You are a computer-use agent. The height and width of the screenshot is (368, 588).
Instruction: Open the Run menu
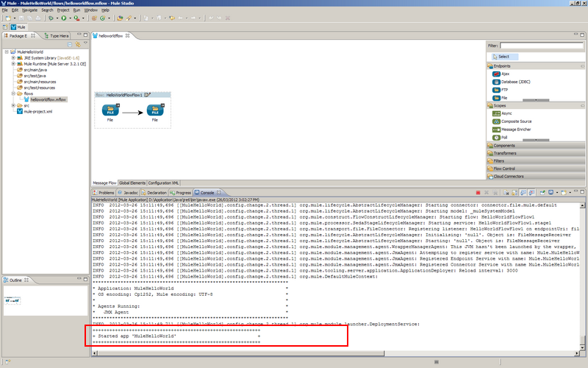click(x=76, y=10)
